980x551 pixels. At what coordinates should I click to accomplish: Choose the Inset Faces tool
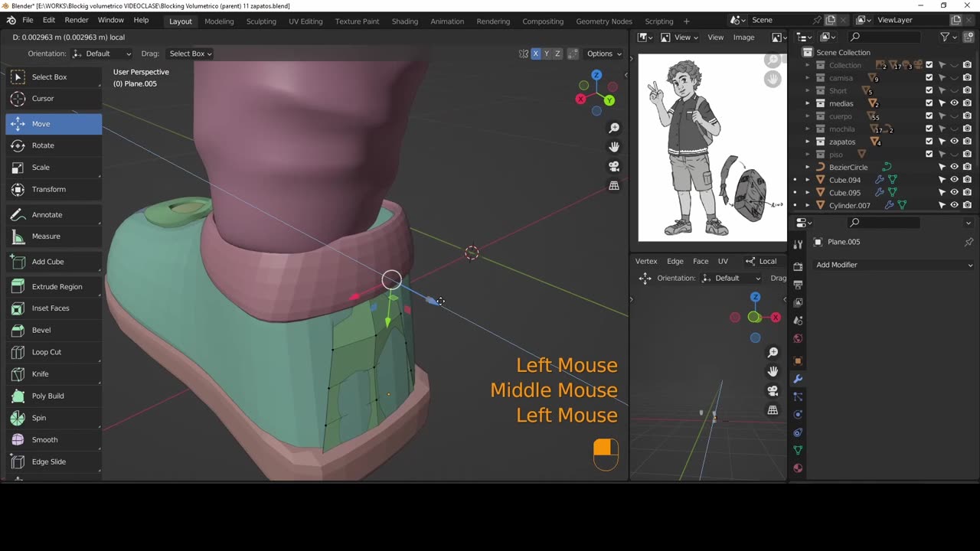tap(54, 308)
